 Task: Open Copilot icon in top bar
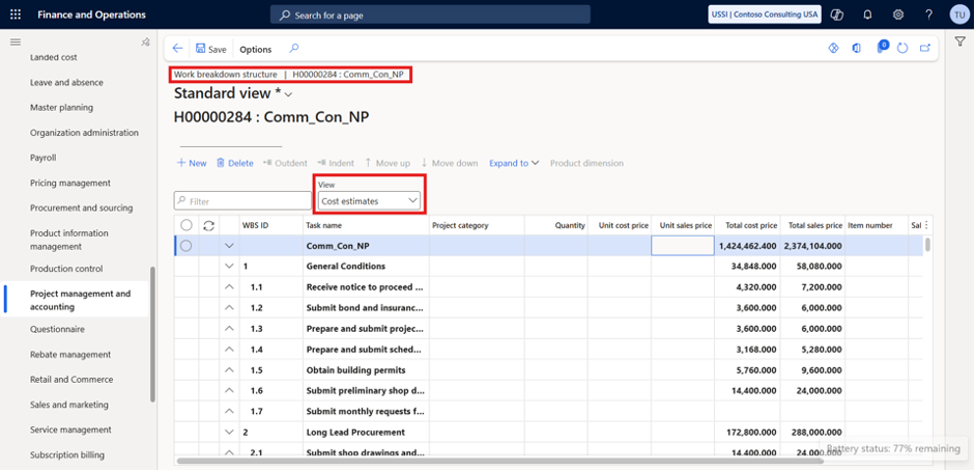click(x=837, y=15)
